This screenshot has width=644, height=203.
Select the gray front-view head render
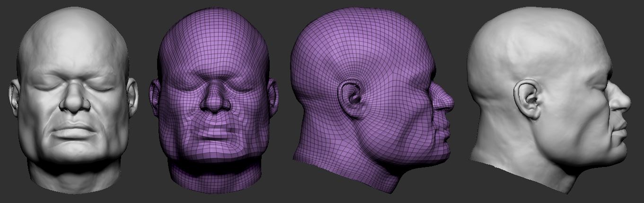pos(73,100)
